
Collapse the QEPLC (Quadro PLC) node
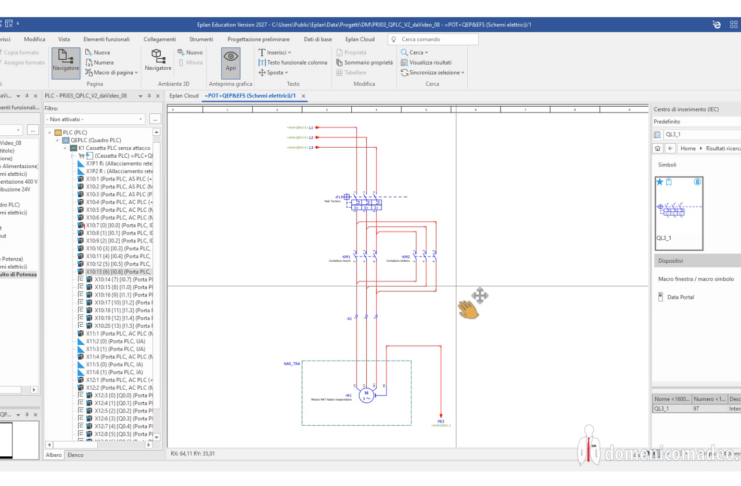[57, 140]
